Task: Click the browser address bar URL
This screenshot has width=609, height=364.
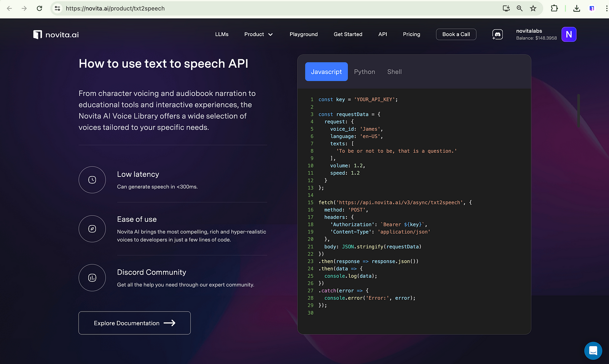Action: coord(115,8)
